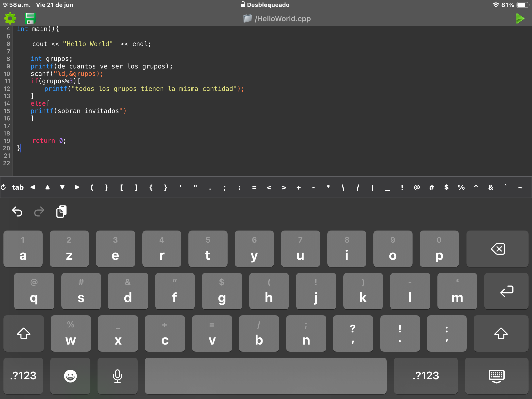Tap the clipboard paste icon
Screen dimensions: 532x399
point(61,212)
